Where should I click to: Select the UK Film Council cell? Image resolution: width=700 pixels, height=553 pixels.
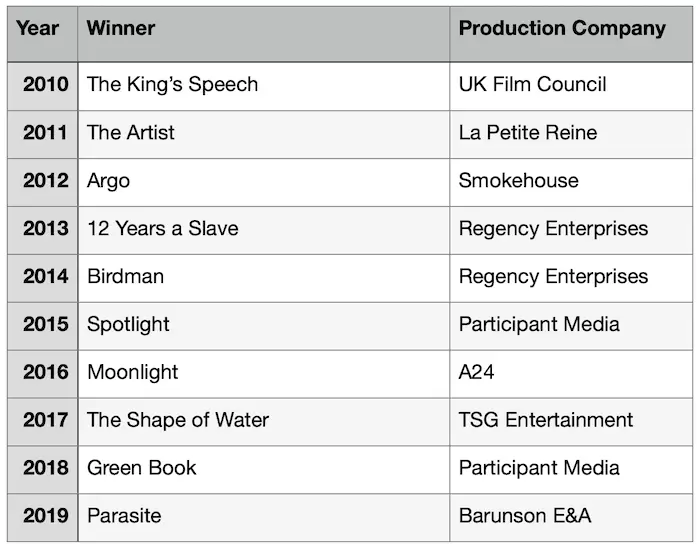click(571, 86)
